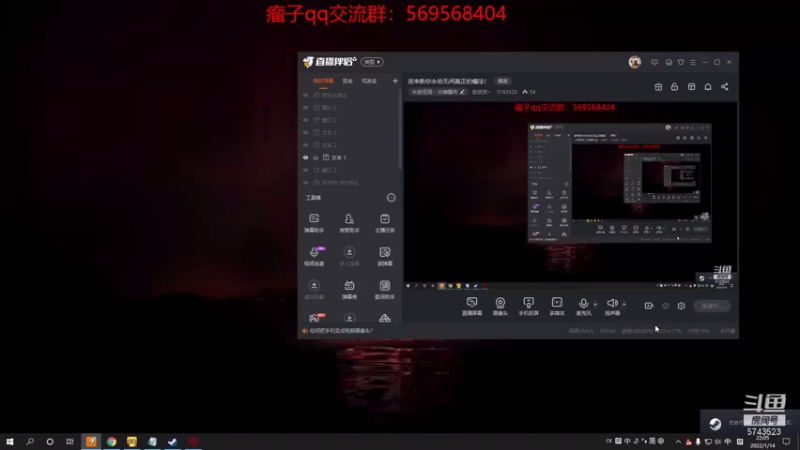Hide the 文本 1 source

(305, 158)
